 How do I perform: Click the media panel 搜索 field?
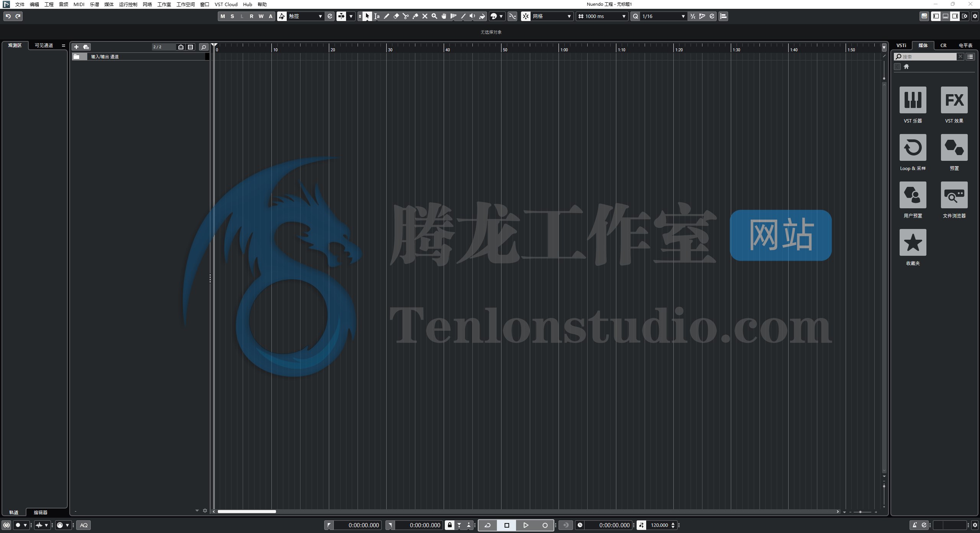pyautogui.click(x=925, y=57)
